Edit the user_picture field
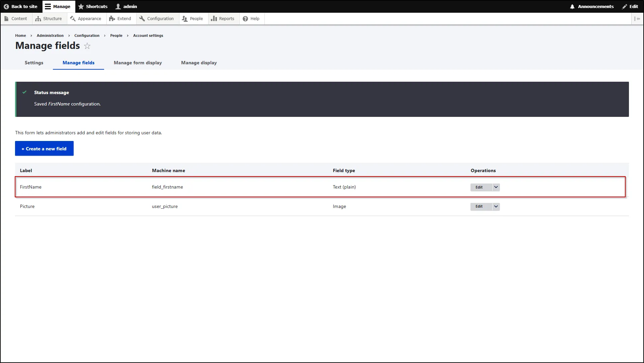The height and width of the screenshot is (363, 644). 479,207
